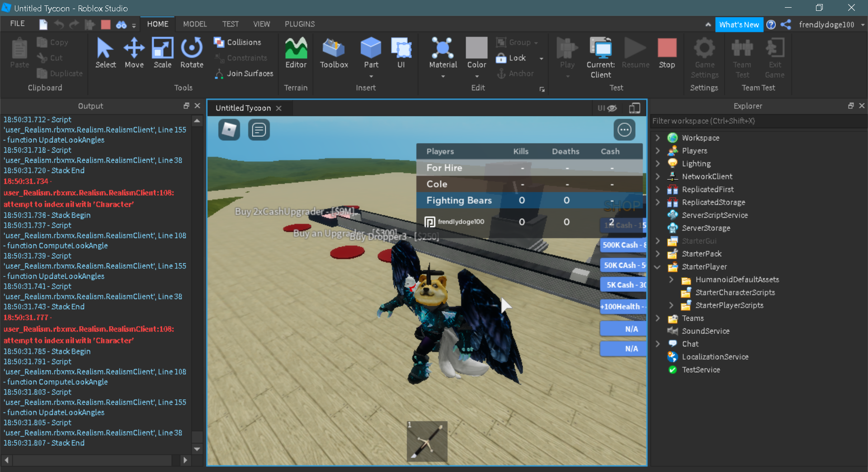Click the 500K Cash shop button
The image size is (868, 472).
tap(623, 245)
